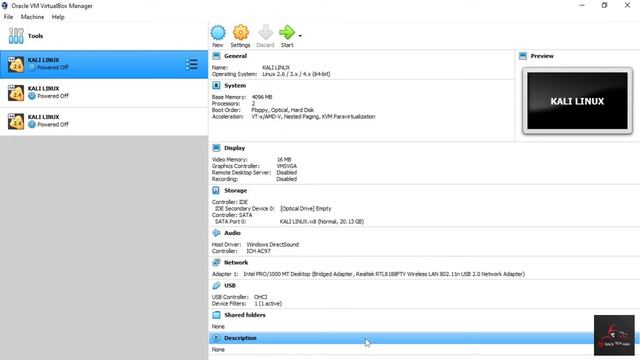640x360 pixels.
Task: Click the '16 MB' video memory value
Action: tap(284, 159)
